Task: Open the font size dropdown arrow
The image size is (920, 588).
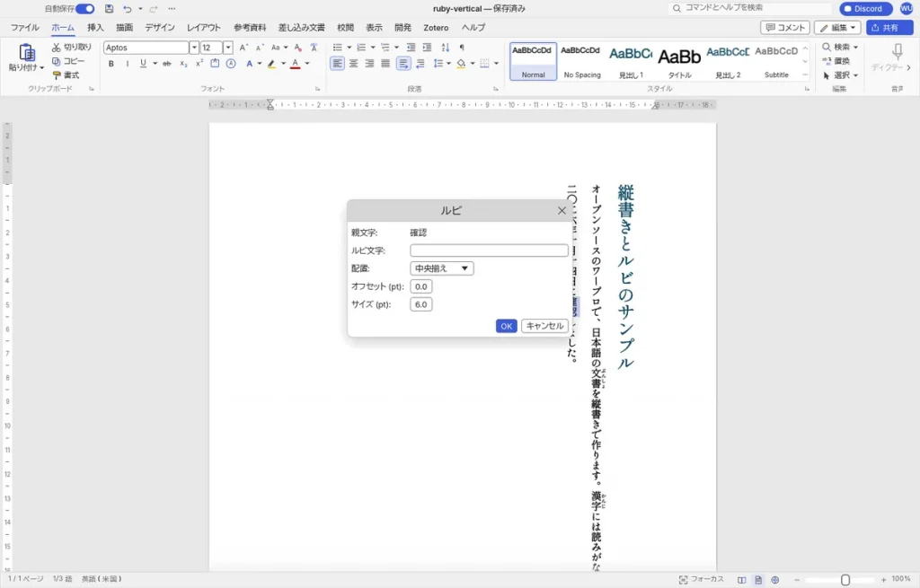Action: (x=227, y=48)
